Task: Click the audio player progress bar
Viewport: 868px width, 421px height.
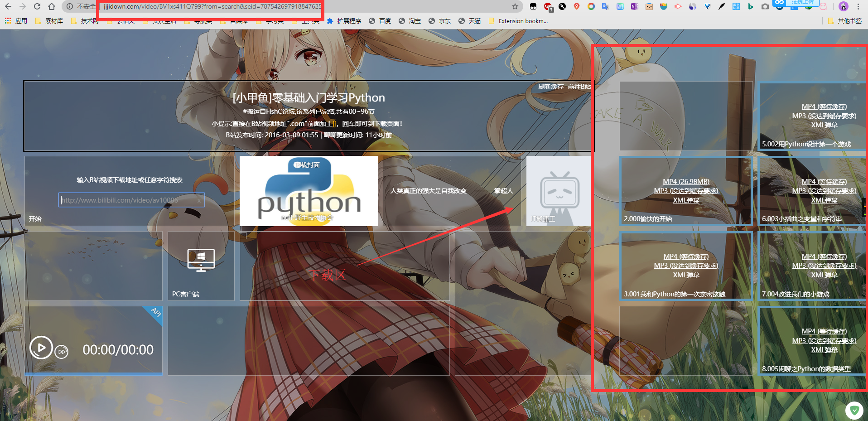Action: click(x=93, y=374)
